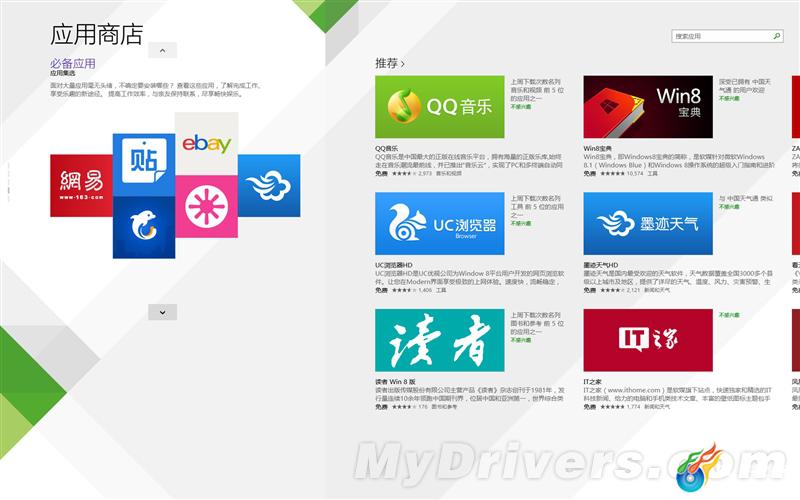This screenshot has width=800, height=500.
Task: Click the star rating 2,121 of 墨迹天气HD
Action: pos(620,290)
